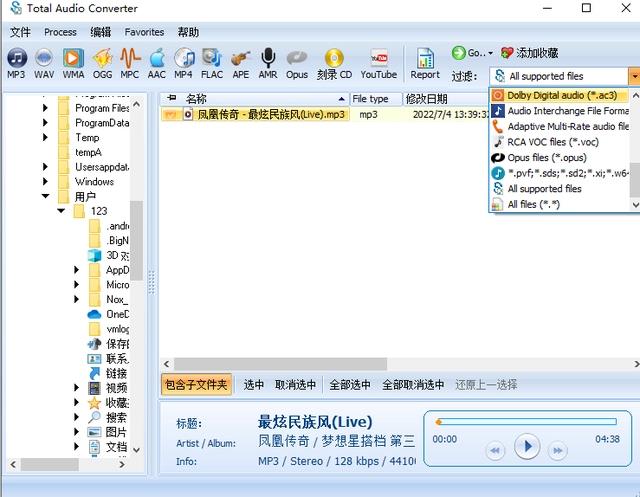Choose RCA VOC files (*.voc) filter
Image resolution: width=640 pixels, height=497 pixels.
559,142
